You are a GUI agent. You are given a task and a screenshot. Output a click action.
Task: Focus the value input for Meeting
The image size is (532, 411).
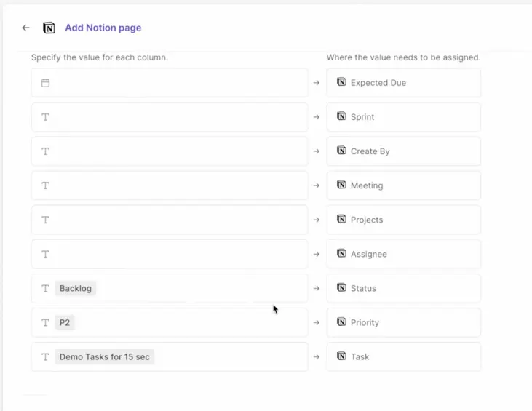pos(170,185)
